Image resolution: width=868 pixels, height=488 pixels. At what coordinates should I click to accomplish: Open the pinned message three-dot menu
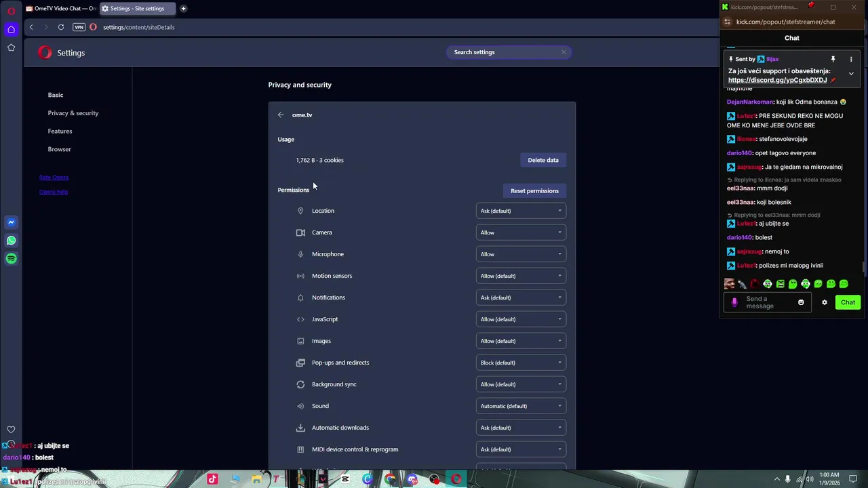point(851,59)
